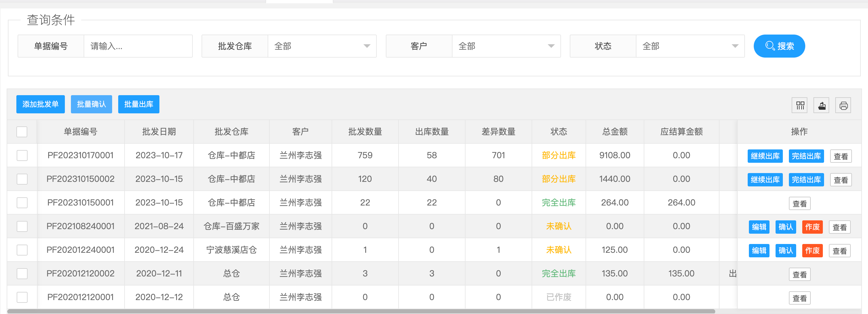Screen dimensions: 868x314
Task: Click the 部分出库 status of PF202310150002
Action: 559,179
